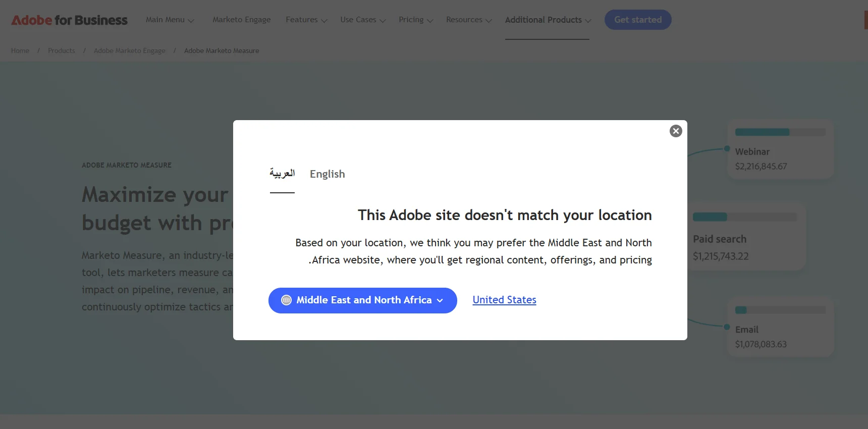
Task: Expand the Use Cases menu
Action: pyautogui.click(x=363, y=20)
